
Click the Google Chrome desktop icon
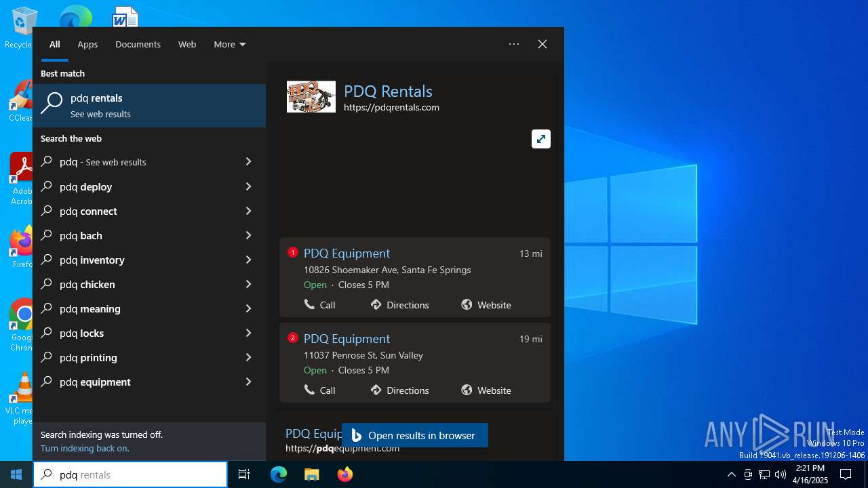20,325
